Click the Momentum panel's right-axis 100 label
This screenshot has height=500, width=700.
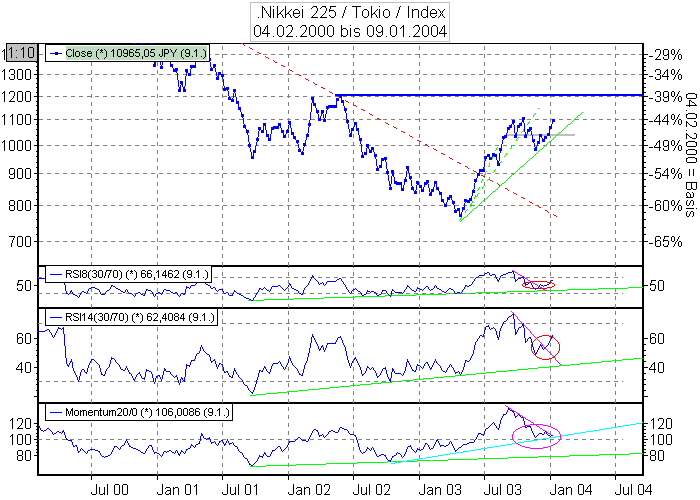pyautogui.click(x=661, y=440)
